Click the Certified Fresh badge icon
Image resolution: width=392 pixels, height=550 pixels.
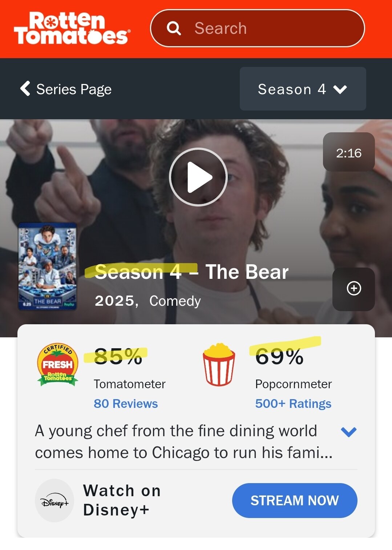tap(57, 364)
